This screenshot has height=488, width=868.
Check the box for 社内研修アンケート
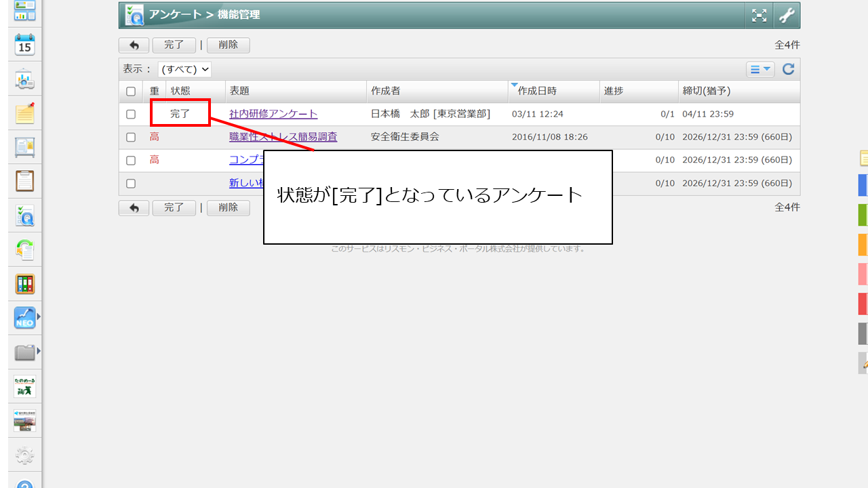pos(131,115)
